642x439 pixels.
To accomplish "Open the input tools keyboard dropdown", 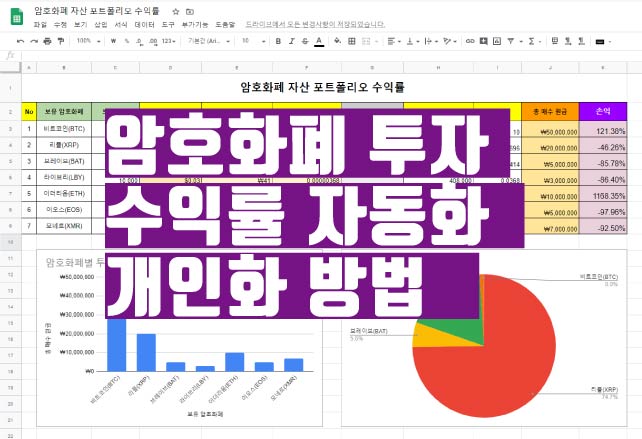I will (x=603, y=41).
